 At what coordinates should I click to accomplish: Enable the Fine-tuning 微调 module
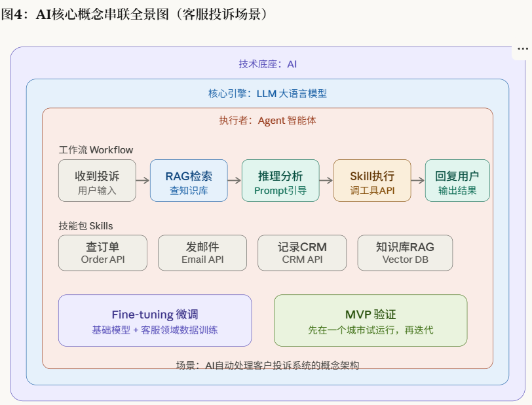tap(155, 320)
